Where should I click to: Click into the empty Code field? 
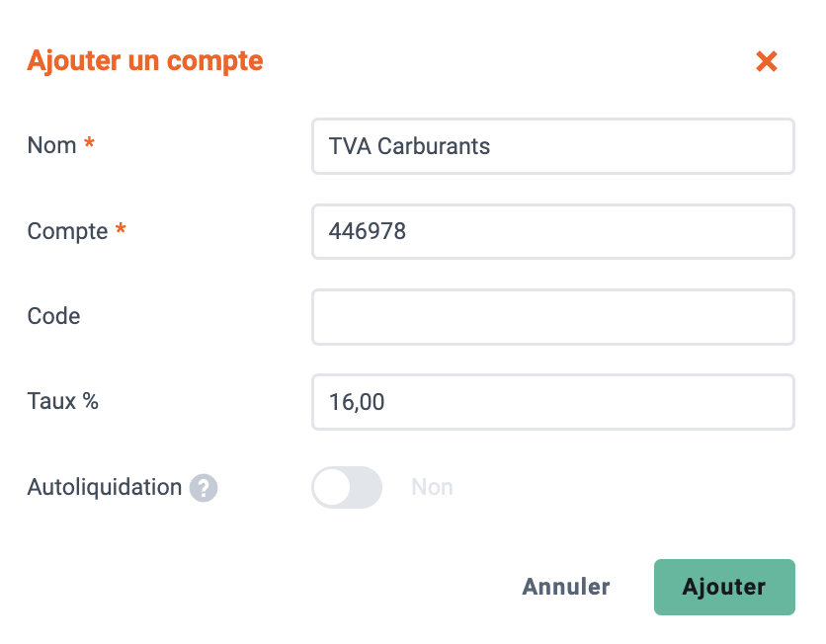(552, 317)
